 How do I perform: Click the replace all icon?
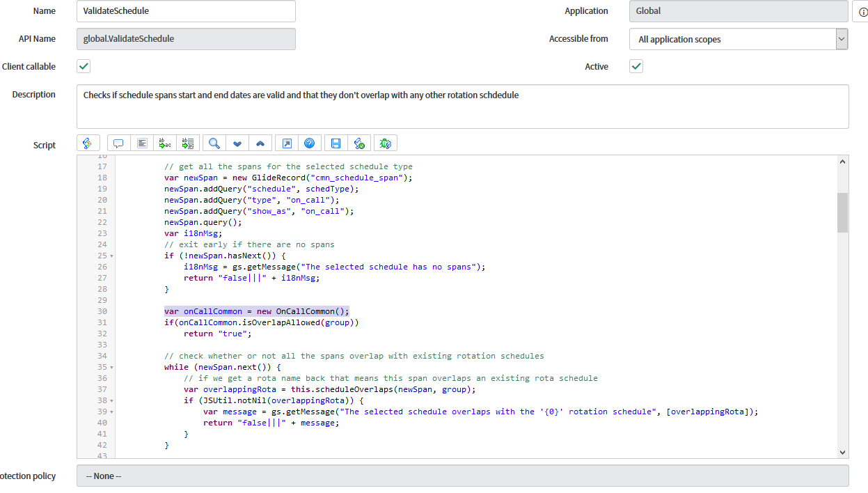click(188, 143)
